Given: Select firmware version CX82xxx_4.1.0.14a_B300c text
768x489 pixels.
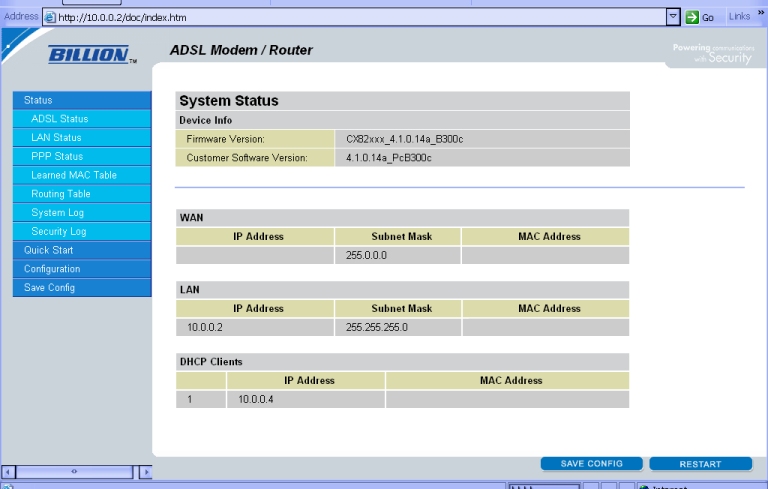Looking at the screenshot, I should (x=405, y=139).
